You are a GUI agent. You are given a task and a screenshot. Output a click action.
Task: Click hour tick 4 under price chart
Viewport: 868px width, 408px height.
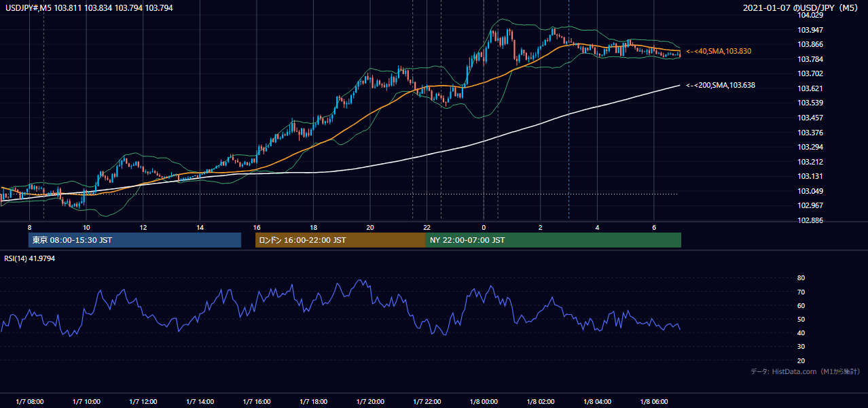click(x=597, y=227)
